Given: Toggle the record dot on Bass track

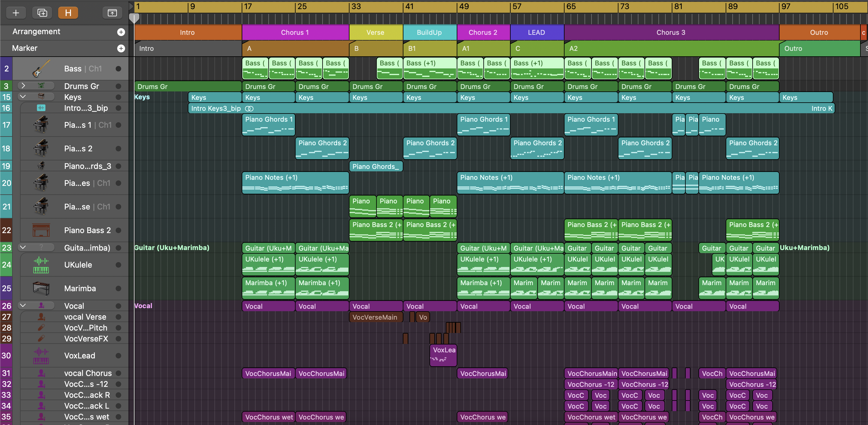Looking at the screenshot, I should tap(118, 69).
